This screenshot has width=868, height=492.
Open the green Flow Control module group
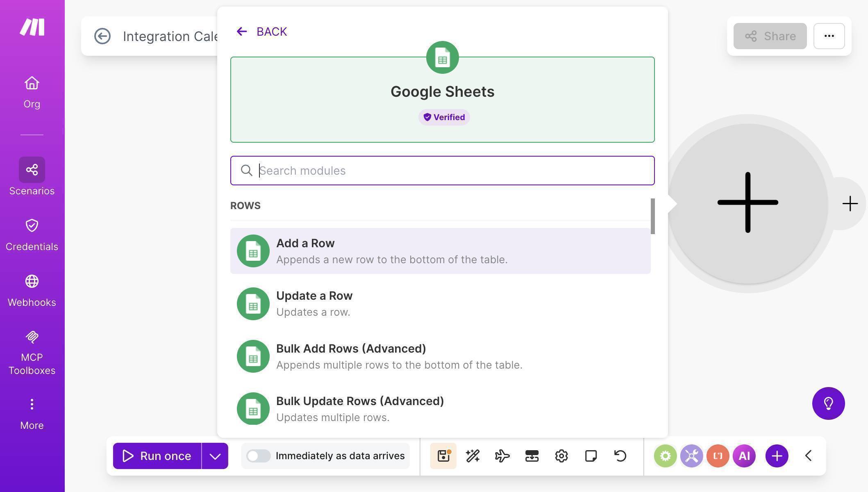pyautogui.click(x=665, y=456)
